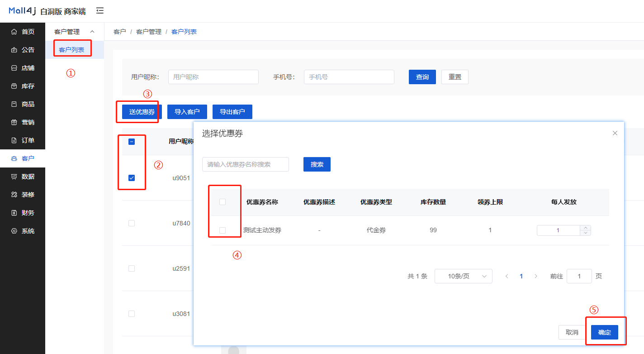The image size is (644, 354).
Task: Open the 10条/页 page size dropdown
Action: tap(464, 276)
